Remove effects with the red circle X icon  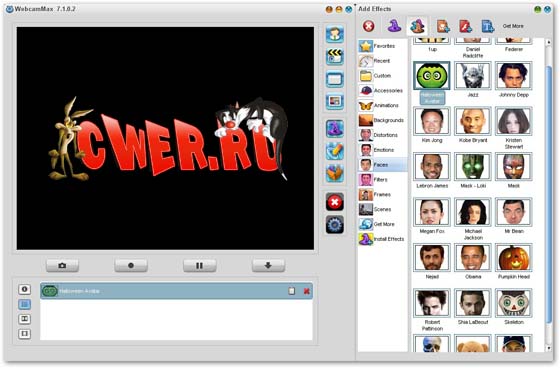point(369,26)
